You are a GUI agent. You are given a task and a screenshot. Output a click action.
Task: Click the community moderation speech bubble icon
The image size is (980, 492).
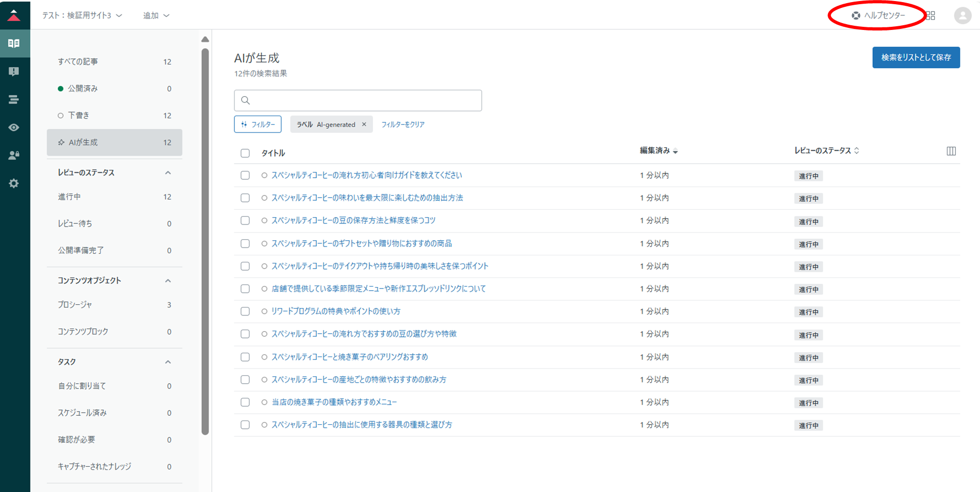[14, 71]
